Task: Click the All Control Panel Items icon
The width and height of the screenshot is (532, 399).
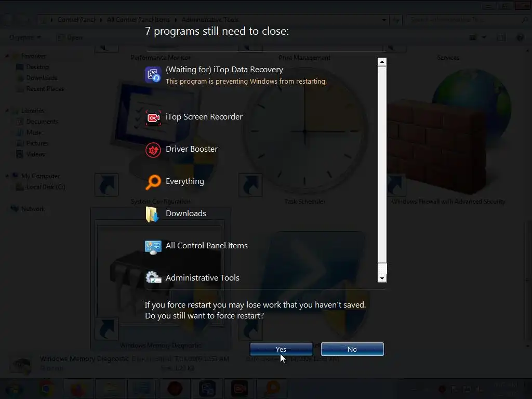Action: click(153, 247)
